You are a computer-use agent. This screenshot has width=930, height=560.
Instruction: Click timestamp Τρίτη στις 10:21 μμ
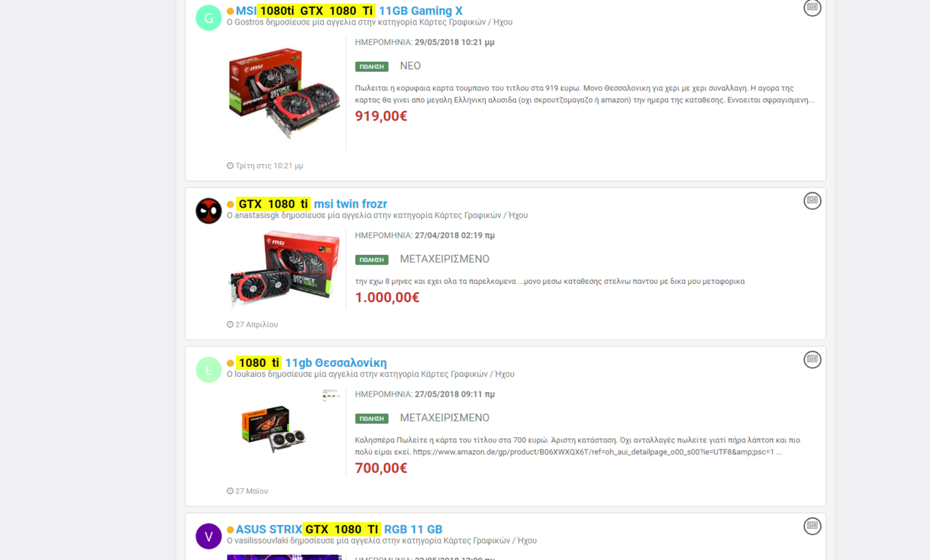coord(265,166)
